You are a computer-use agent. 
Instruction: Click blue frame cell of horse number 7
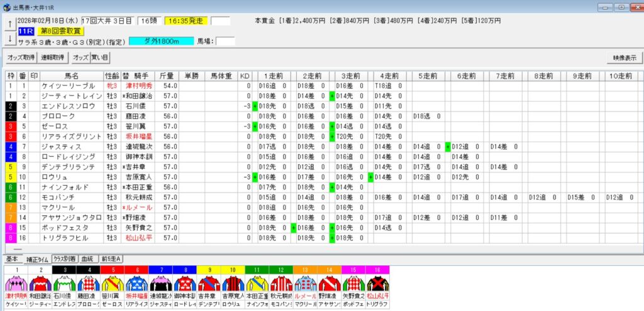pyautogui.click(x=11, y=147)
